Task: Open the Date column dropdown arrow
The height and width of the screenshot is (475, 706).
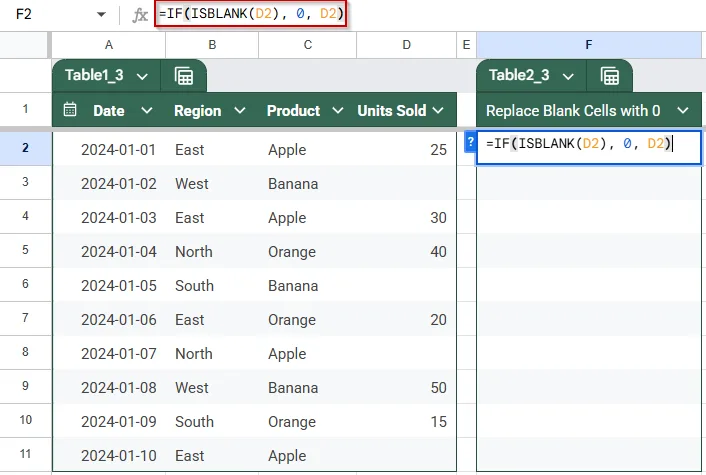Action: [x=147, y=110]
